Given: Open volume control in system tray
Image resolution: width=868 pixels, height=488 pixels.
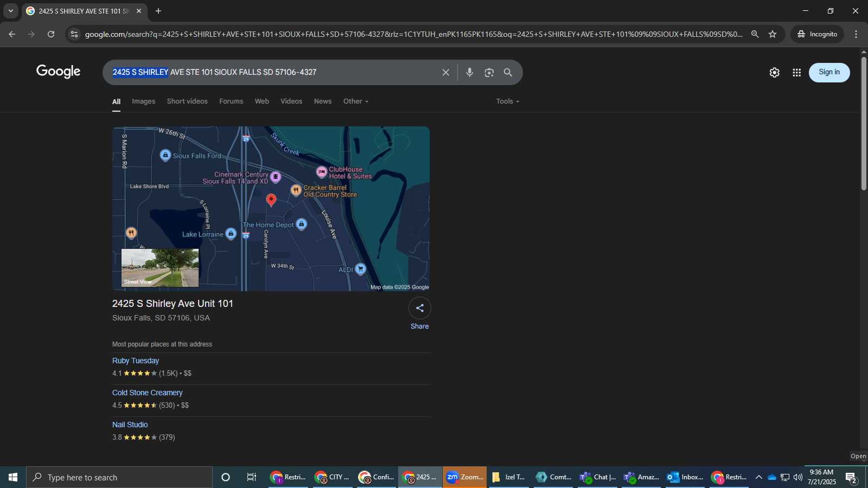Looking at the screenshot, I should [x=797, y=477].
